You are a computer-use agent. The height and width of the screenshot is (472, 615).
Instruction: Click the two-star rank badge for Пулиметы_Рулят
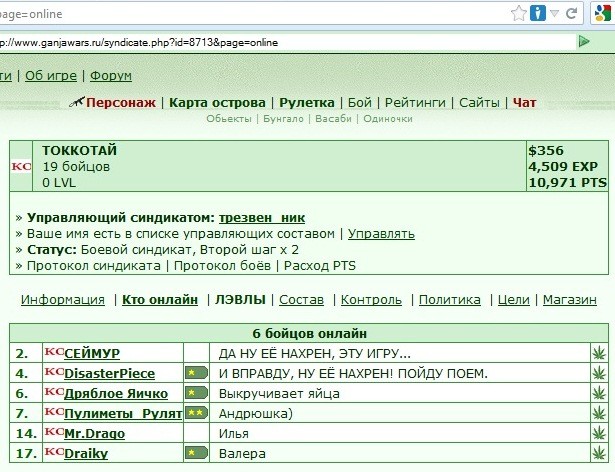coord(196,413)
